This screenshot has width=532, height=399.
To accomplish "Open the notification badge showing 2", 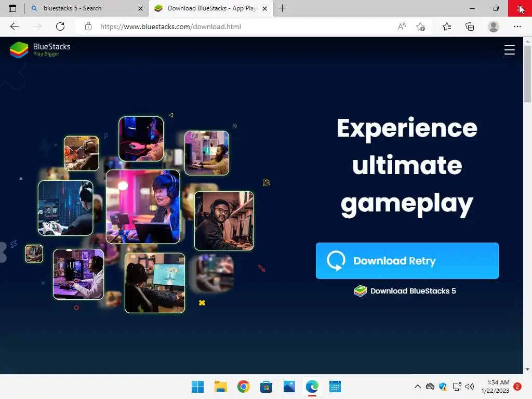I will coord(517,387).
